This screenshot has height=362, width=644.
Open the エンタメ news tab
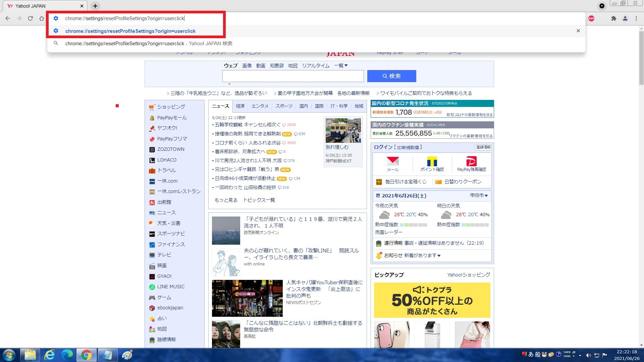point(260,106)
